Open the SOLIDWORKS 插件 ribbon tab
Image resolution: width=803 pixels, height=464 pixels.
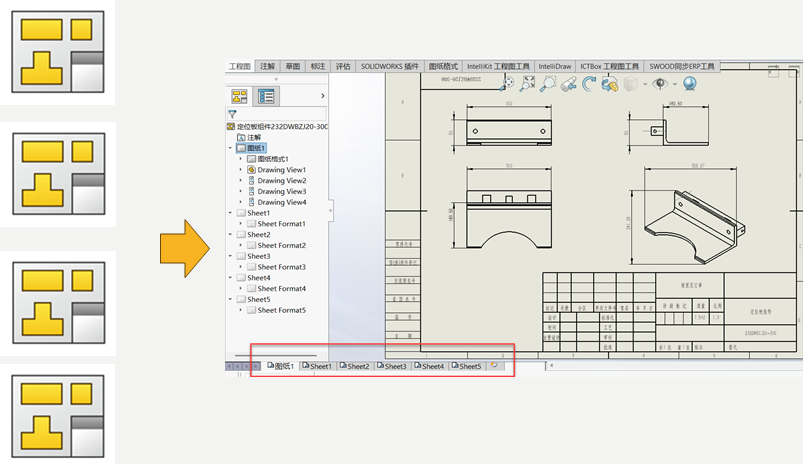(390, 66)
